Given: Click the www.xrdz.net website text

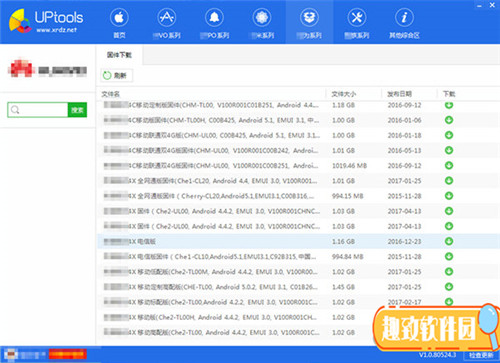Looking at the screenshot, I should (x=56, y=30).
